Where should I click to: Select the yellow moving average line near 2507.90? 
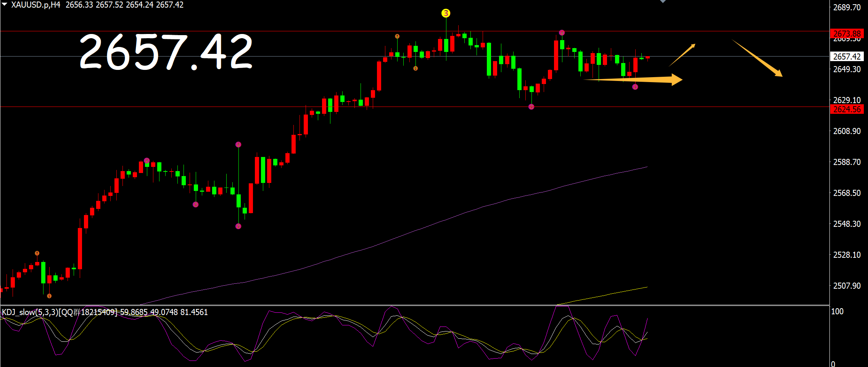[x=603, y=296]
